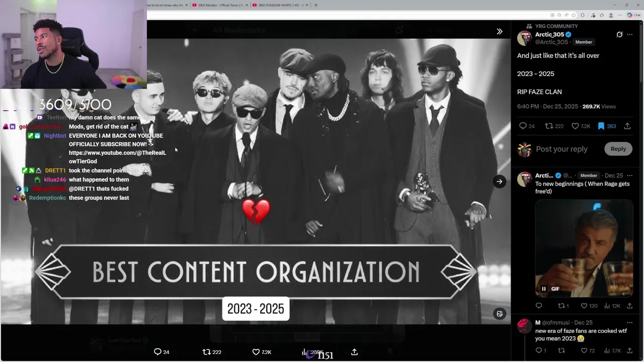Click reply icon with 24 under main tweet
This screenshot has width=644, height=362.
click(x=527, y=126)
